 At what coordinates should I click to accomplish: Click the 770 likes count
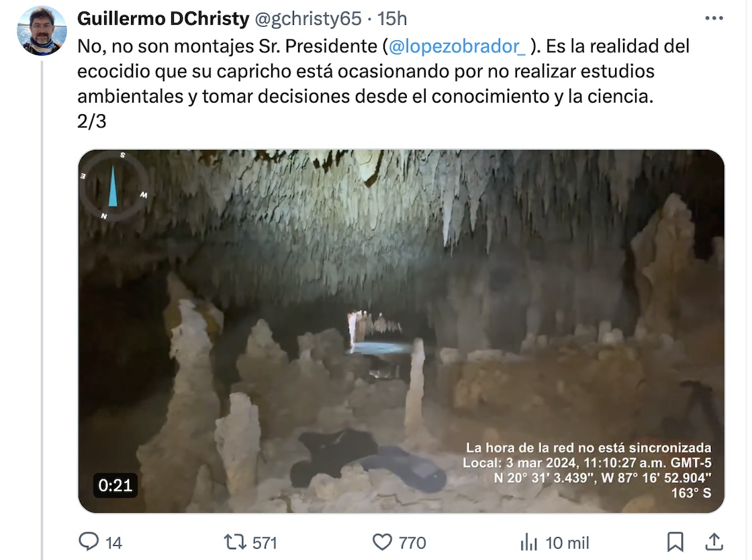(x=412, y=543)
